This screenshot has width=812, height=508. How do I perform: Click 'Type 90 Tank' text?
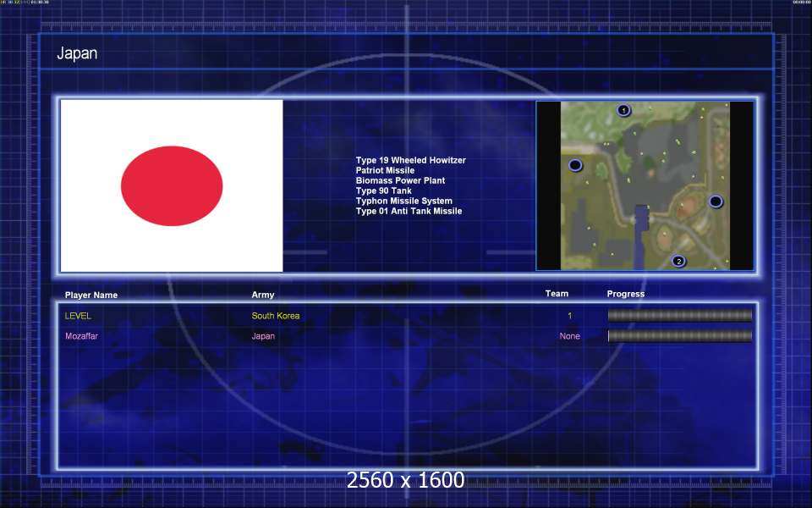point(384,190)
